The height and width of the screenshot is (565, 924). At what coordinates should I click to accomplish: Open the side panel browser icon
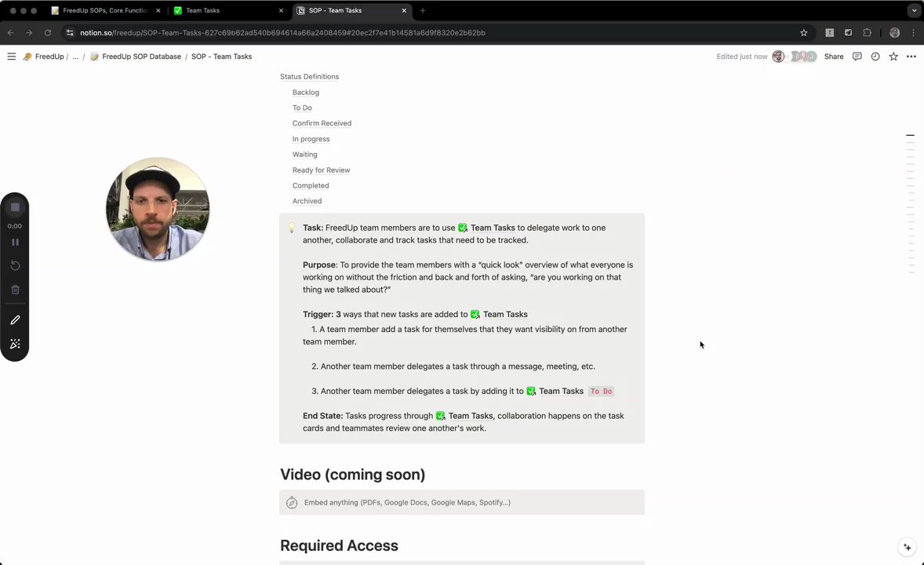(x=848, y=33)
